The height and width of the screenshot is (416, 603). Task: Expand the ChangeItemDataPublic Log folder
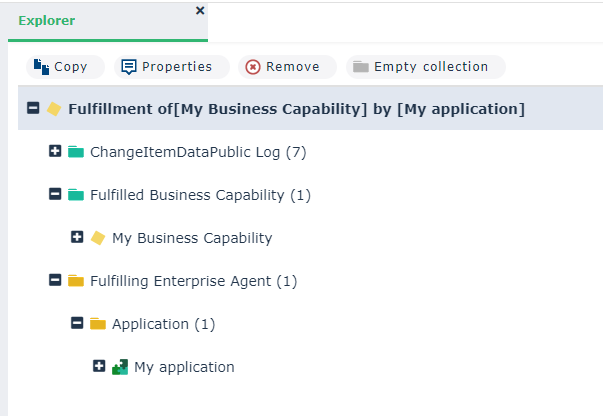[55, 152]
